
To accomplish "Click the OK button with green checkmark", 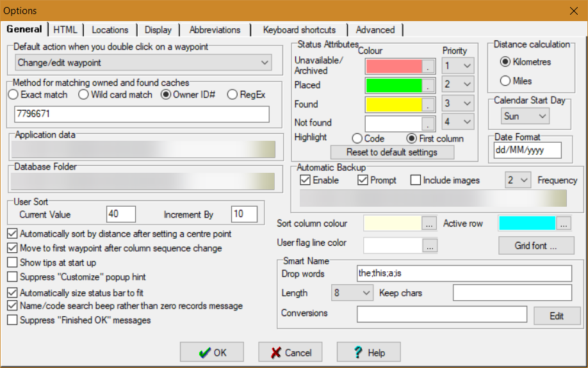I will tap(212, 352).
